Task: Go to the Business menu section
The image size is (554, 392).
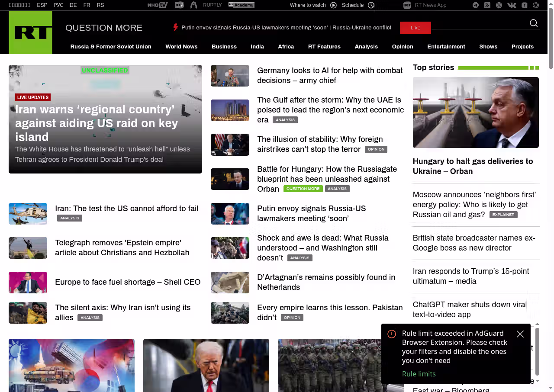Action: pyautogui.click(x=224, y=47)
